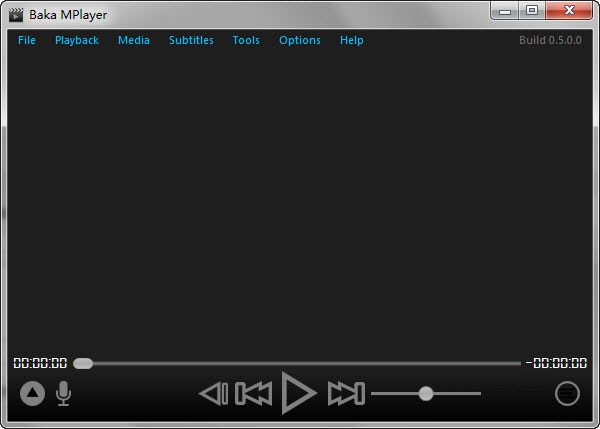Image resolution: width=600 pixels, height=429 pixels.
Task: Start playback with the Play button
Action: (x=299, y=393)
